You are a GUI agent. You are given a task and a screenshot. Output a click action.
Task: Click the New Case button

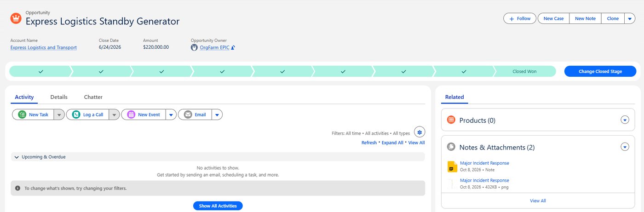(x=553, y=18)
